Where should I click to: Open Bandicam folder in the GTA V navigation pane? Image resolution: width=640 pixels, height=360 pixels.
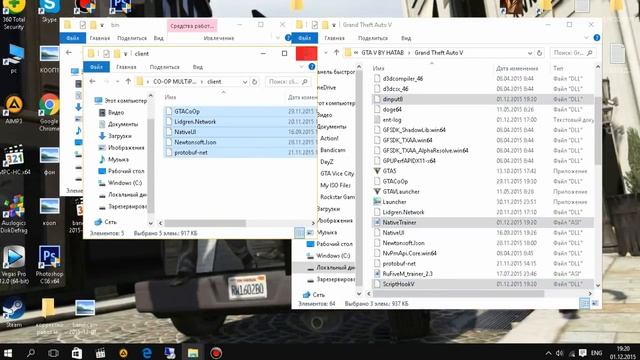click(x=333, y=150)
